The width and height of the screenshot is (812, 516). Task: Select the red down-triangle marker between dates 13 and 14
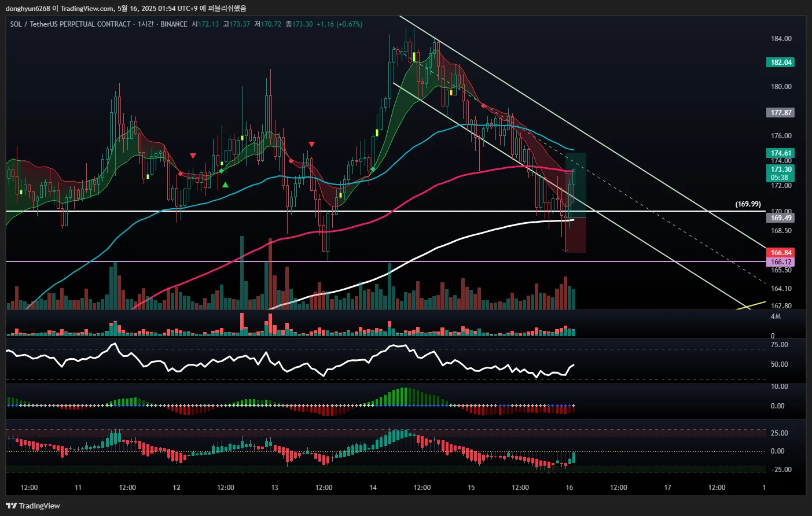click(311, 144)
